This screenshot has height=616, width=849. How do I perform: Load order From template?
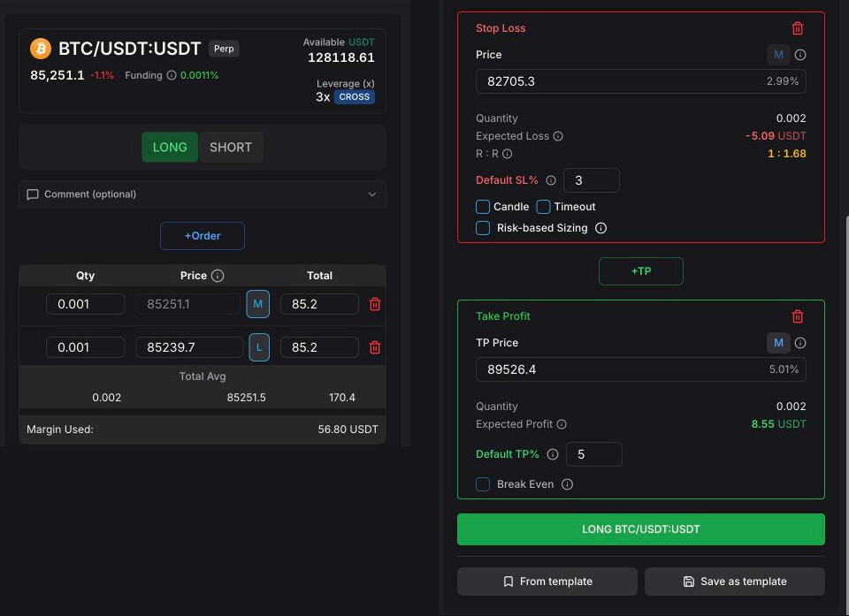click(x=547, y=582)
